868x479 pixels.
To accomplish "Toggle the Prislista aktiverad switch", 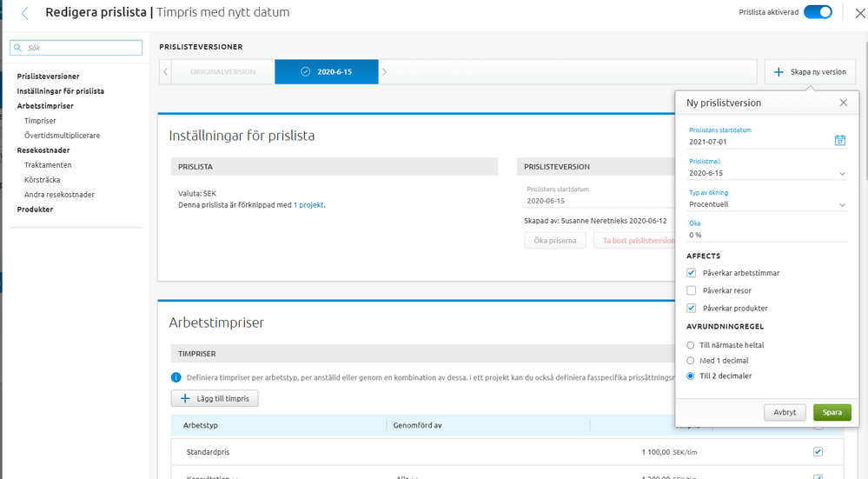I will click(818, 12).
